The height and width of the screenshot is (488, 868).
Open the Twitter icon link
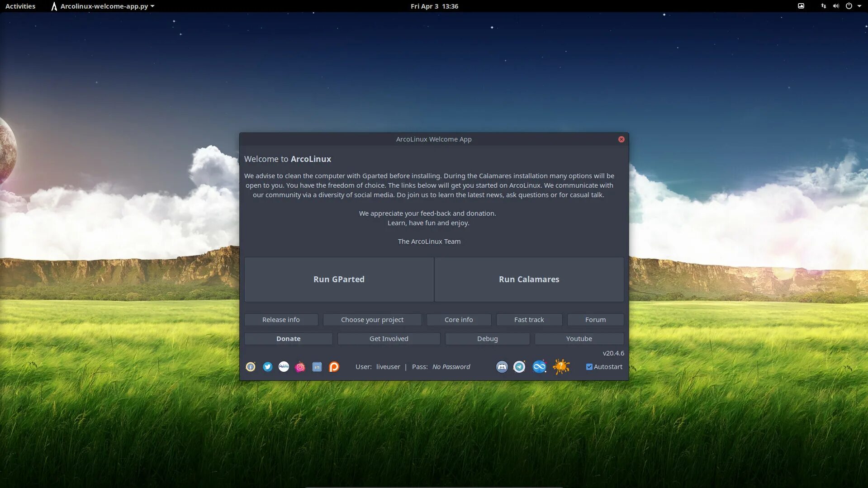coord(267,367)
